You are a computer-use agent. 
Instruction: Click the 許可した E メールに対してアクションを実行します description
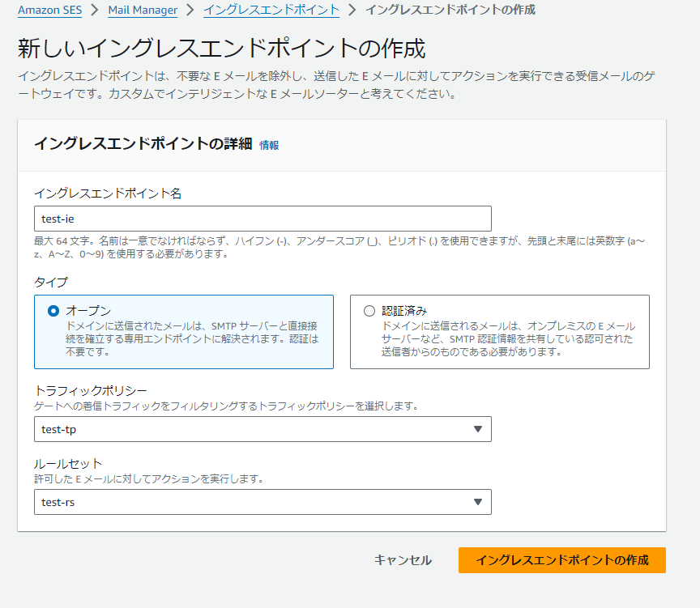[149, 478]
